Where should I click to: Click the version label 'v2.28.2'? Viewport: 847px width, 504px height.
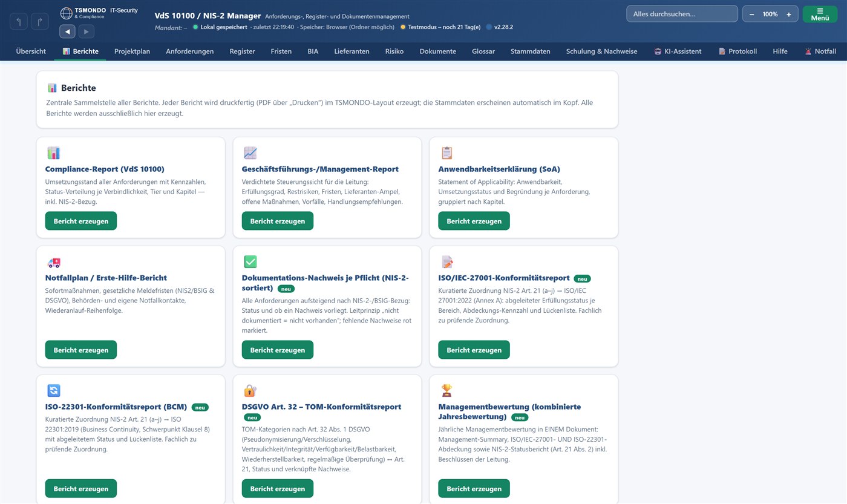coord(503,27)
